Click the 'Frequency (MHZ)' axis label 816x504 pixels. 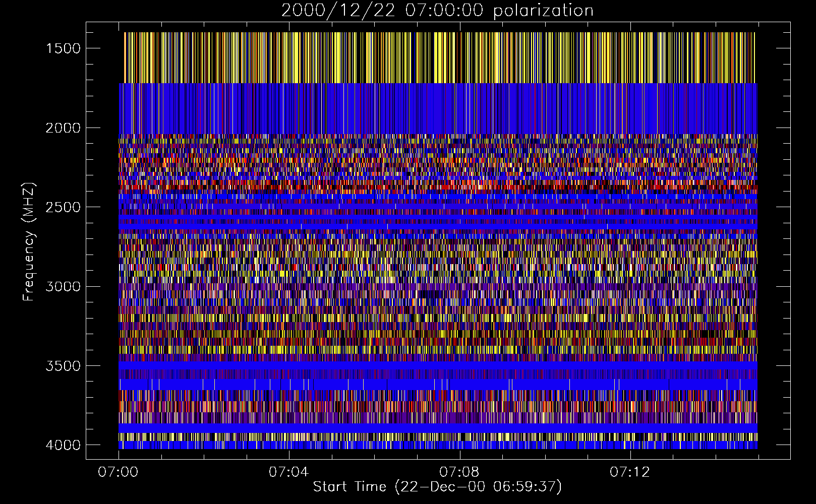(29, 242)
